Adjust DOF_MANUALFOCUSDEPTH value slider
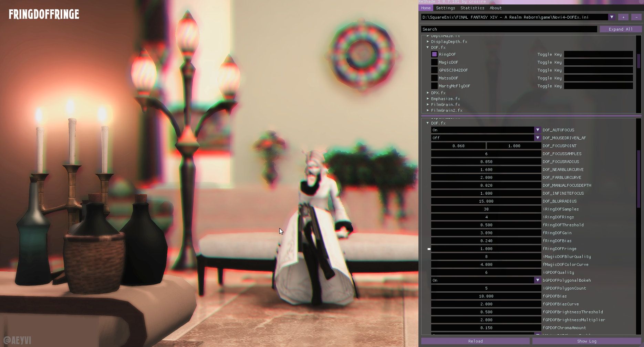The height and width of the screenshot is (347, 644). point(486,185)
